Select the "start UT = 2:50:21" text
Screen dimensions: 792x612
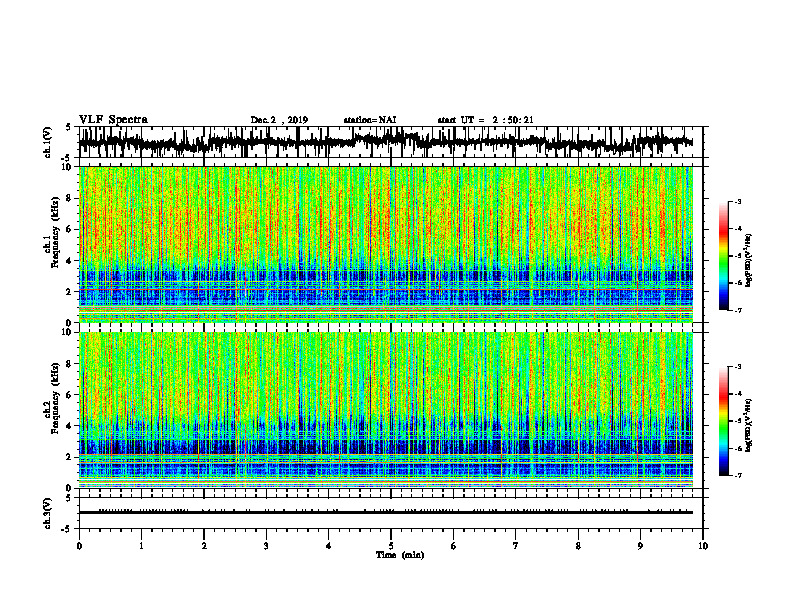tap(485, 120)
